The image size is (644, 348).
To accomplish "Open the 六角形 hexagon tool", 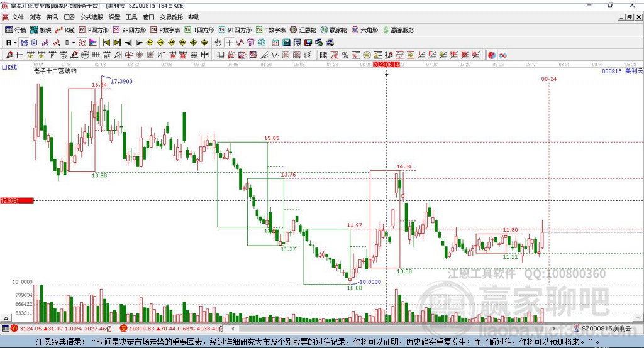I will (365, 30).
